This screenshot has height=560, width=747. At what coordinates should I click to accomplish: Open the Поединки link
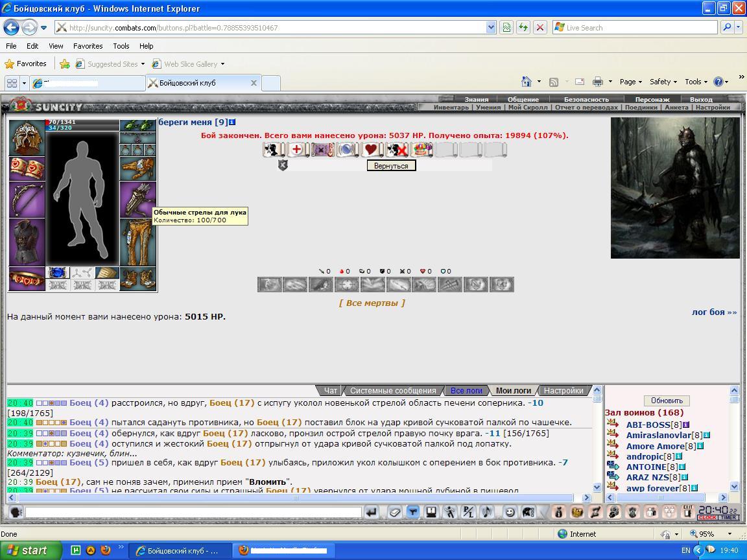pos(641,107)
